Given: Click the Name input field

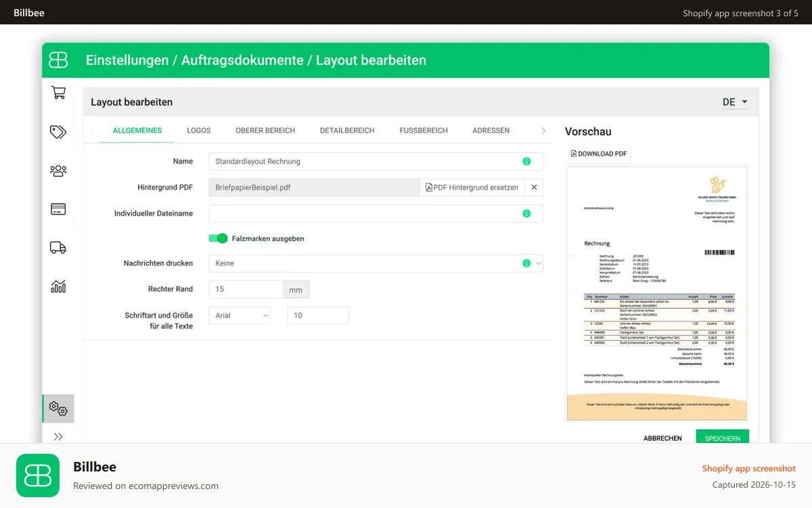Looking at the screenshot, I should pos(376,161).
